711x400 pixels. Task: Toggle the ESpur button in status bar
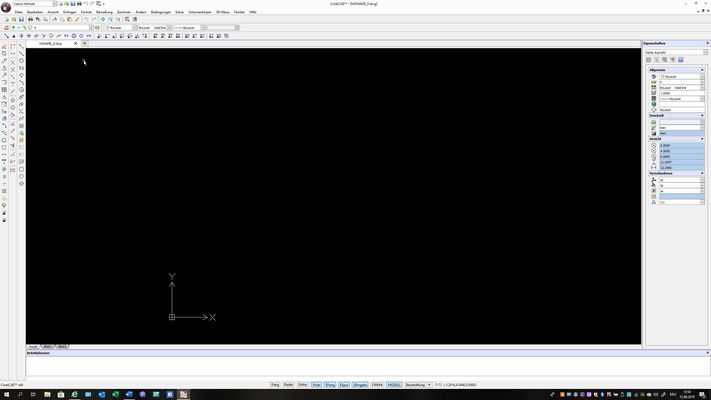tap(344, 385)
